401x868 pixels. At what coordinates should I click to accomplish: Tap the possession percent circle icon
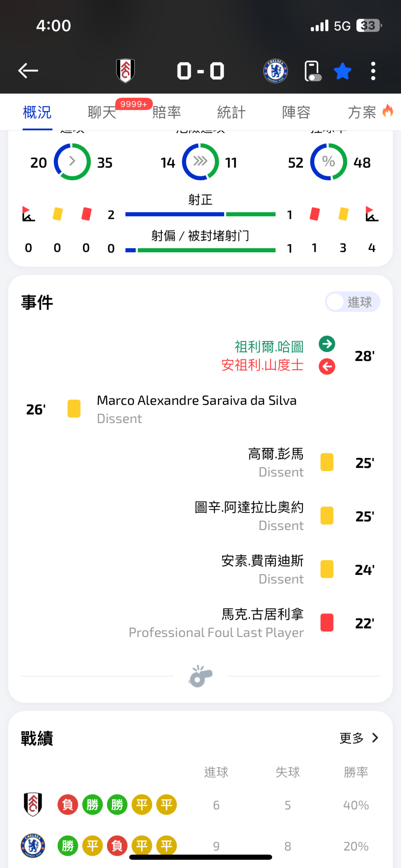[x=329, y=162]
